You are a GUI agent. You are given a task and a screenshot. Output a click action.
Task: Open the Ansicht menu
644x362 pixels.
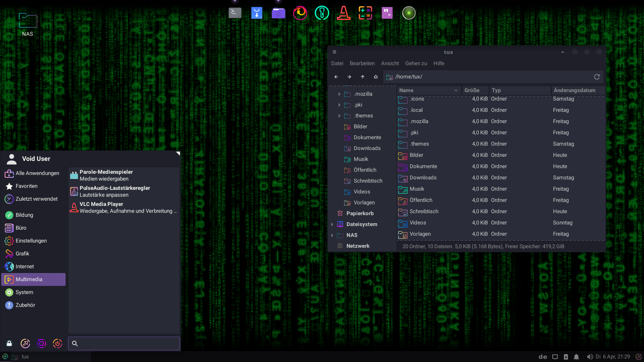click(x=390, y=64)
